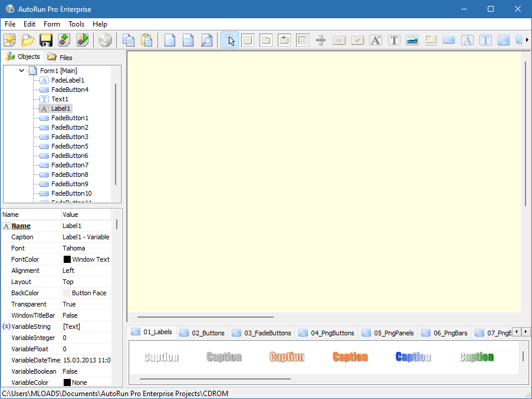Collapse the Form1 [Main] tree node
The height and width of the screenshot is (399, 532).
[x=21, y=71]
